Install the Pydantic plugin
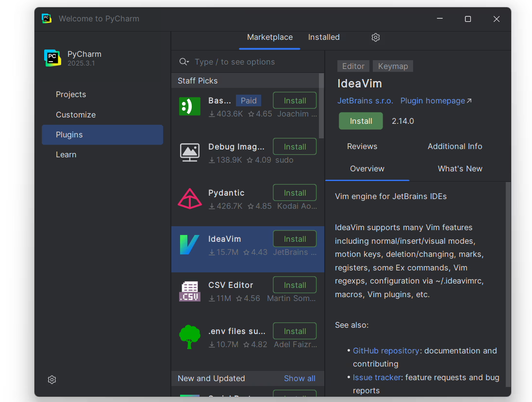Viewport: 532px width, 402px height. pyautogui.click(x=295, y=193)
